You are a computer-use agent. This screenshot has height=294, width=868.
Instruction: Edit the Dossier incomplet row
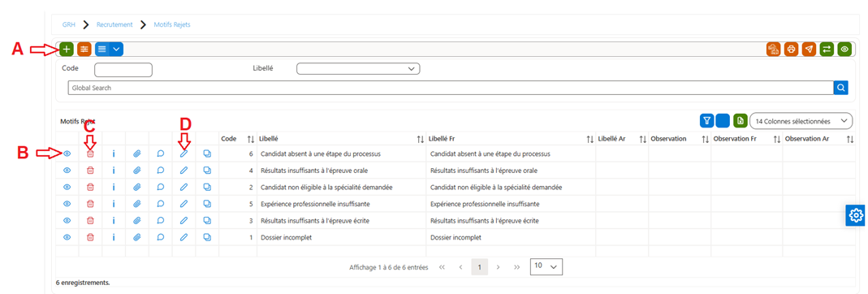coord(184,237)
